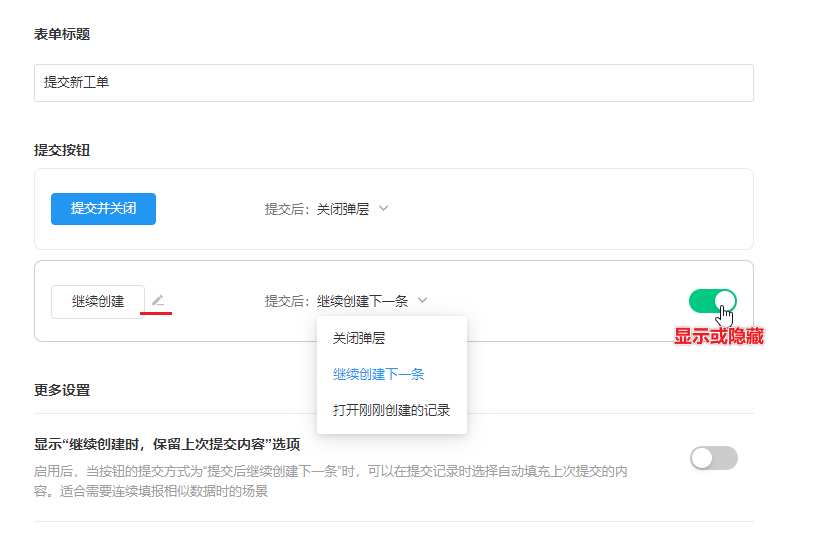This screenshot has width=836, height=550.
Task: Click the 提交按钮 section heading
Action: click(62, 150)
